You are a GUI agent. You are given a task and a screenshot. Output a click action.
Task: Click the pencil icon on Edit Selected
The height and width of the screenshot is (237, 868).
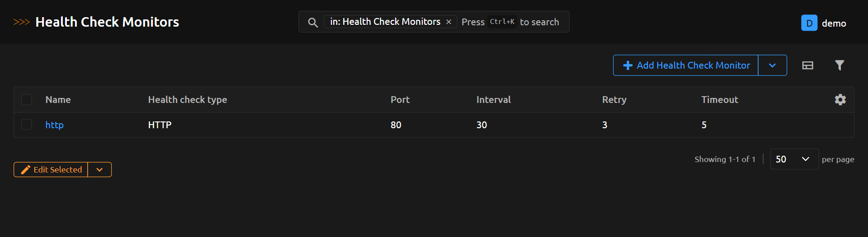coord(26,170)
